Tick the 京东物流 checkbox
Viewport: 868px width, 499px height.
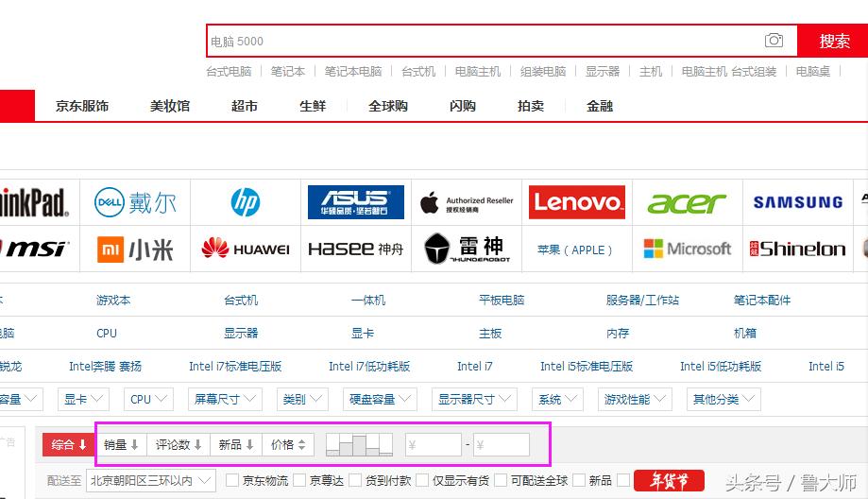pyautogui.click(x=232, y=480)
